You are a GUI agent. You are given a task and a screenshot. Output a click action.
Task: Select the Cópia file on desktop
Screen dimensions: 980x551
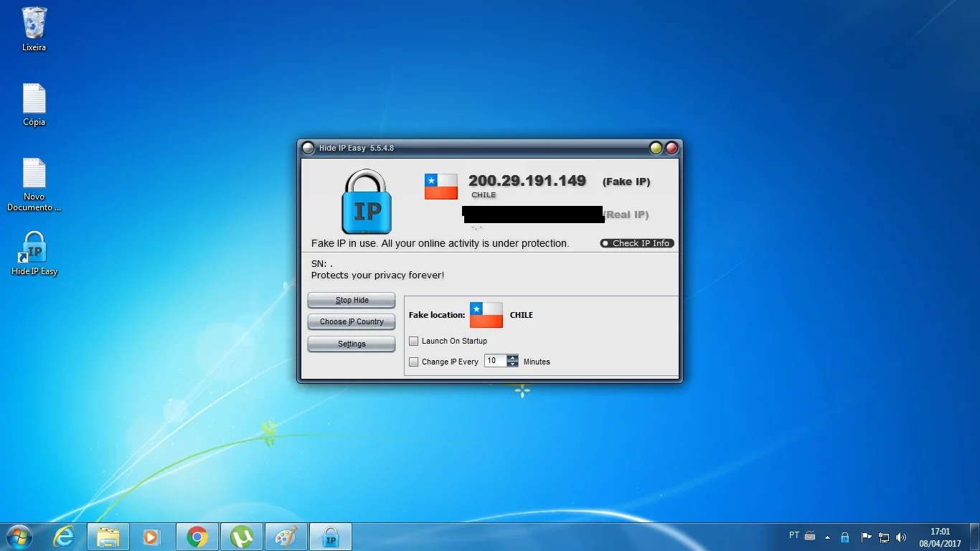click(x=34, y=105)
